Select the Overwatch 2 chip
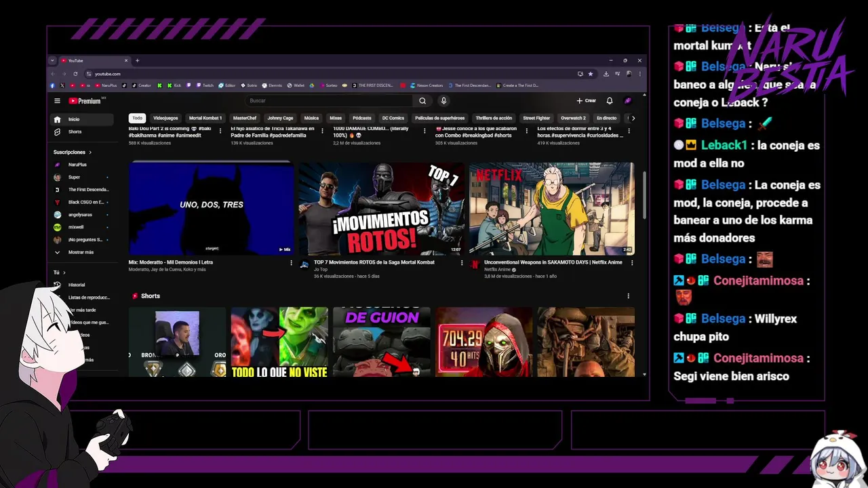The image size is (868, 488). (x=573, y=118)
